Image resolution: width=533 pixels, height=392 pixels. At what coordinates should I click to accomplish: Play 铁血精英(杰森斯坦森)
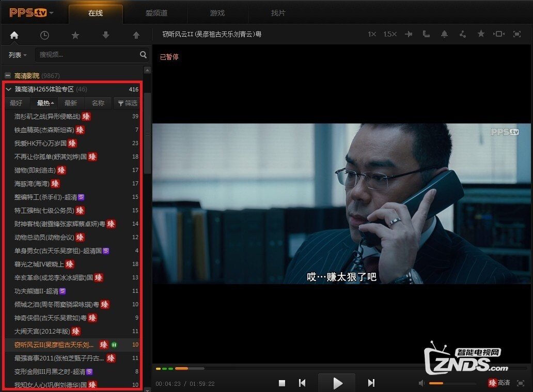[73, 130]
